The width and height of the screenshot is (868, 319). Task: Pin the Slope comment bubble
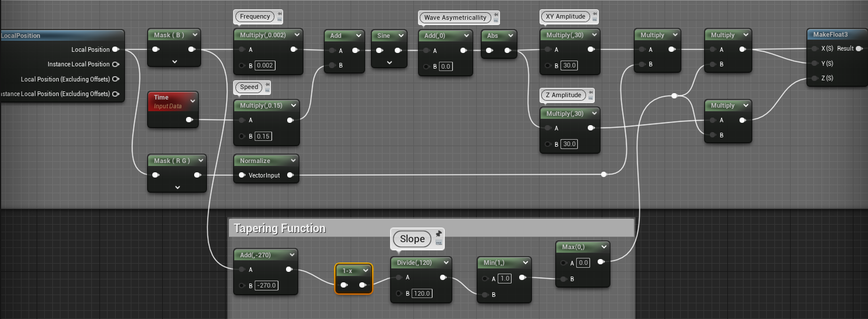click(x=439, y=233)
